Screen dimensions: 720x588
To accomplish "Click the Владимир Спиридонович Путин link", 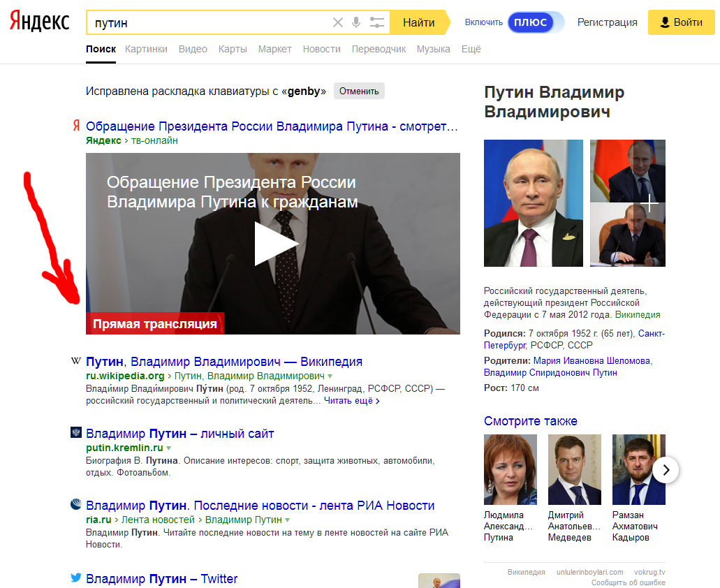I will click(550, 373).
